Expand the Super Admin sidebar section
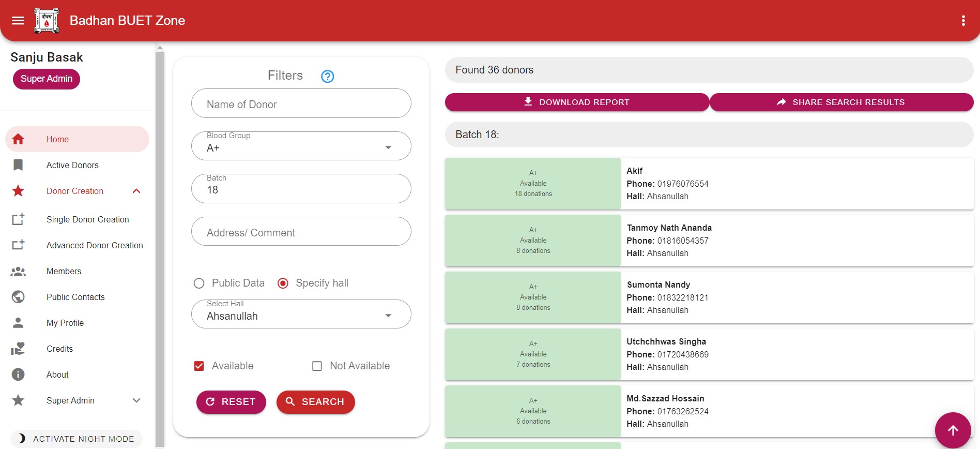 click(x=136, y=400)
